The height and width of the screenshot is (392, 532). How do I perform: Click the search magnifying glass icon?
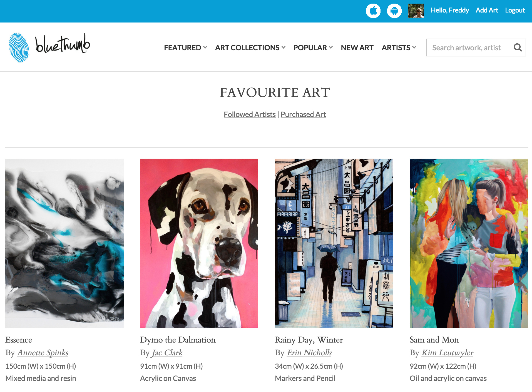[517, 48]
